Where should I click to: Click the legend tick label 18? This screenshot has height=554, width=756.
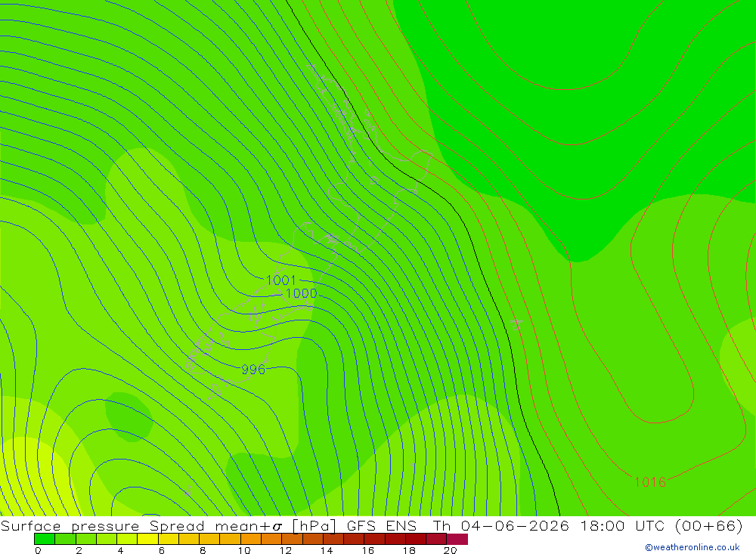pos(409,550)
